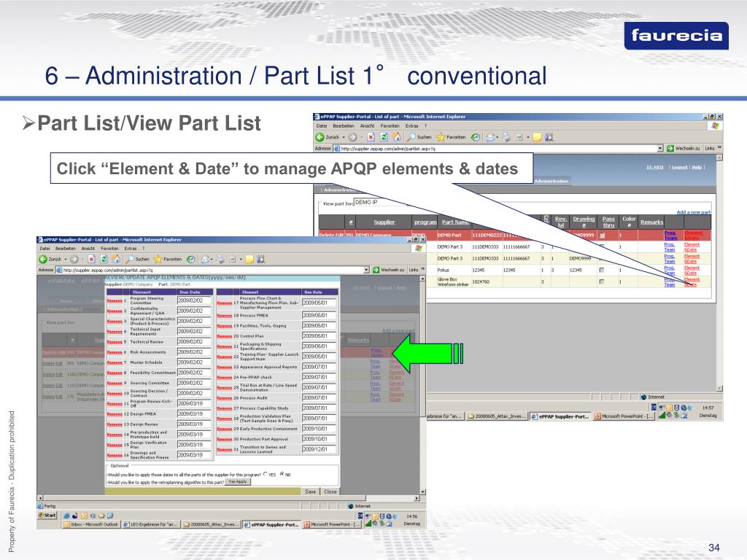
Task: Click Back (Zurück) arrow in back IE window
Action: click(x=320, y=137)
